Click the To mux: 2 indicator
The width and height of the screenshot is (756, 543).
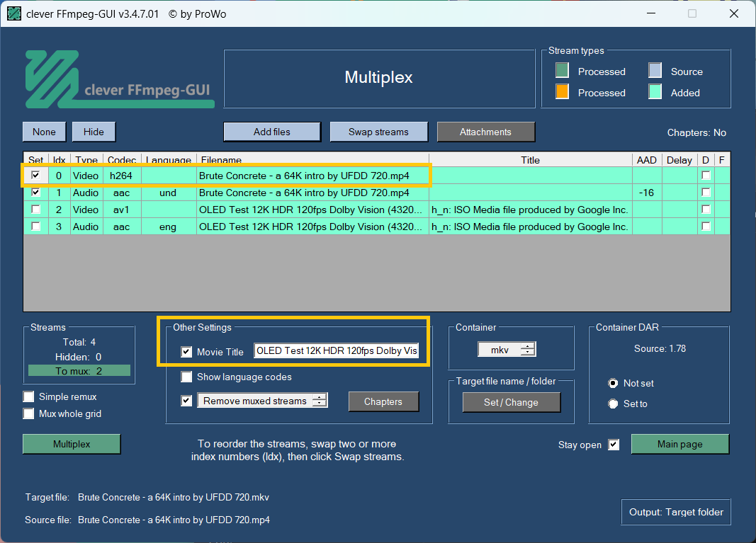click(79, 370)
